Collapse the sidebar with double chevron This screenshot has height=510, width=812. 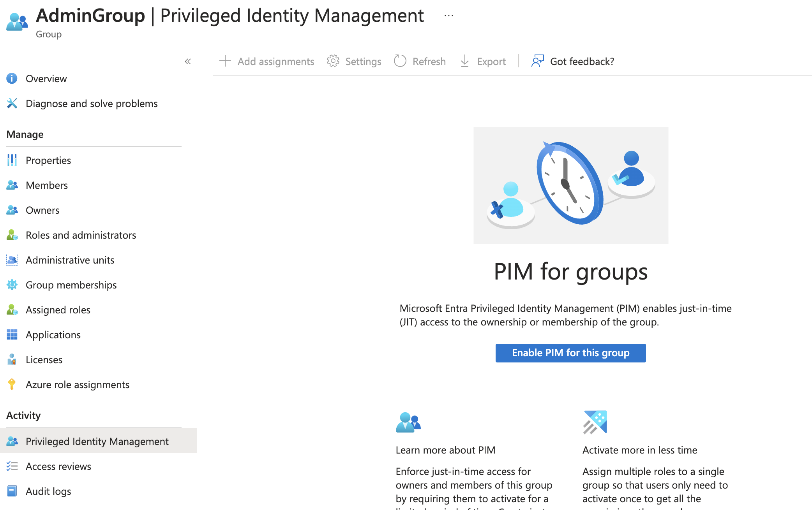(x=188, y=62)
